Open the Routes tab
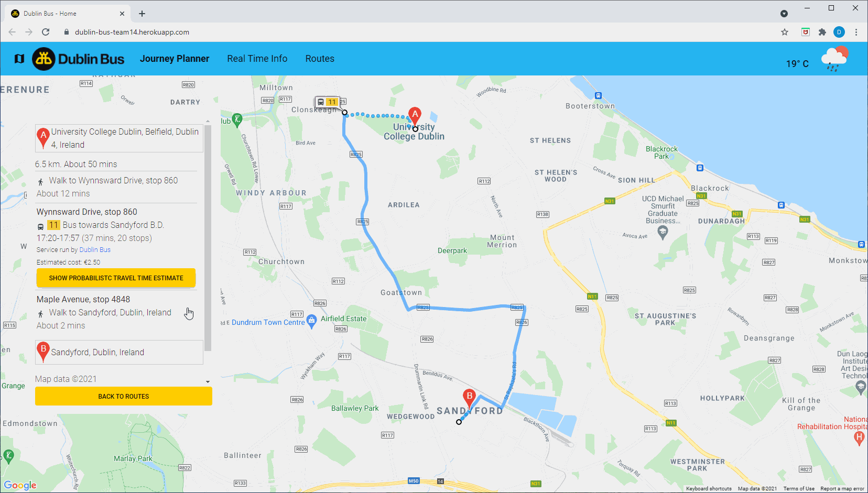 point(320,59)
